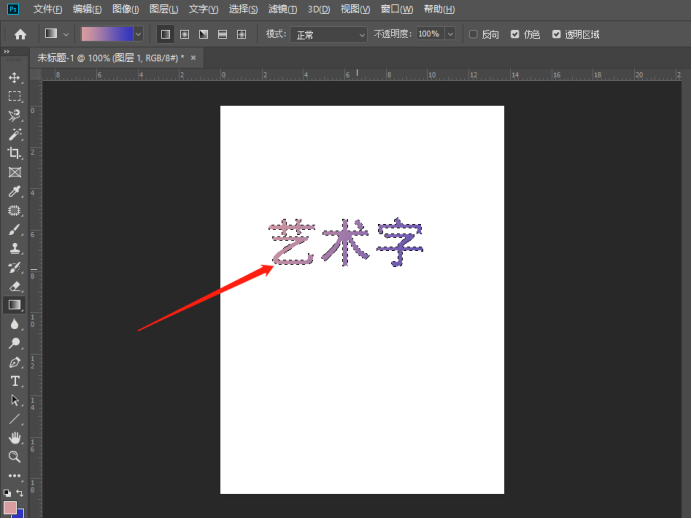Close the 未标题-1 document tab
The image size is (692, 519).
point(193,58)
